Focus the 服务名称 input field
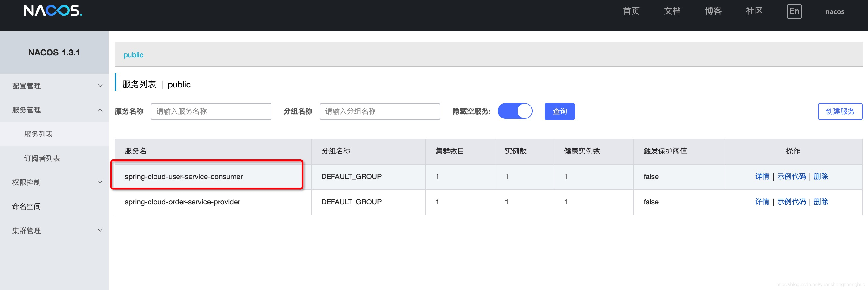Viewport: 868px width, 290px height. click(x=211, y=112)
